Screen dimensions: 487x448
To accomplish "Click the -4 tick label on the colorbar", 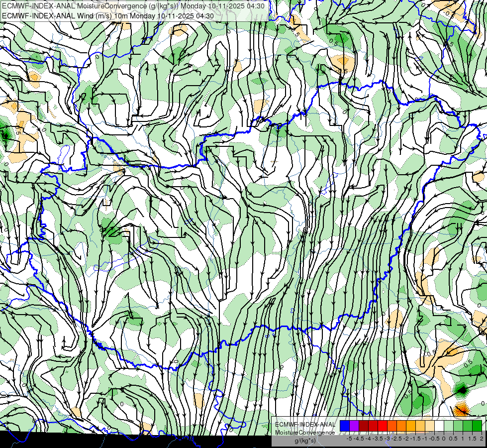I will pyautogui.click(x=368, y=439).
